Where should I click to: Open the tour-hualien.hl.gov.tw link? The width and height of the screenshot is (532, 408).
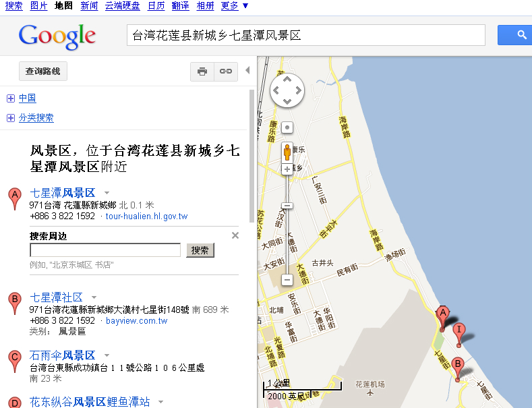click(146, 216)
